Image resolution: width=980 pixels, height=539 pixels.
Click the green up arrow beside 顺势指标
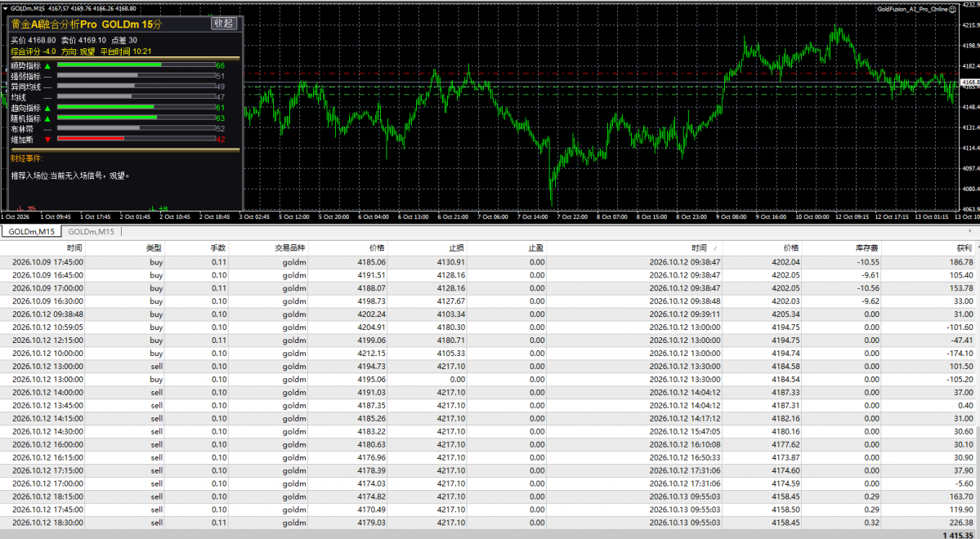click(47, 66)
